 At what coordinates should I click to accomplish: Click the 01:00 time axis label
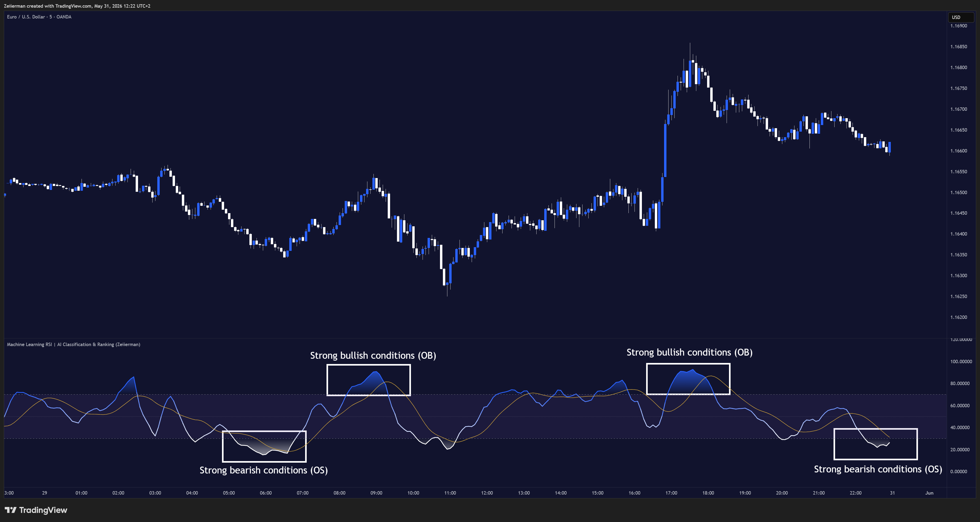tap(81, 493)
